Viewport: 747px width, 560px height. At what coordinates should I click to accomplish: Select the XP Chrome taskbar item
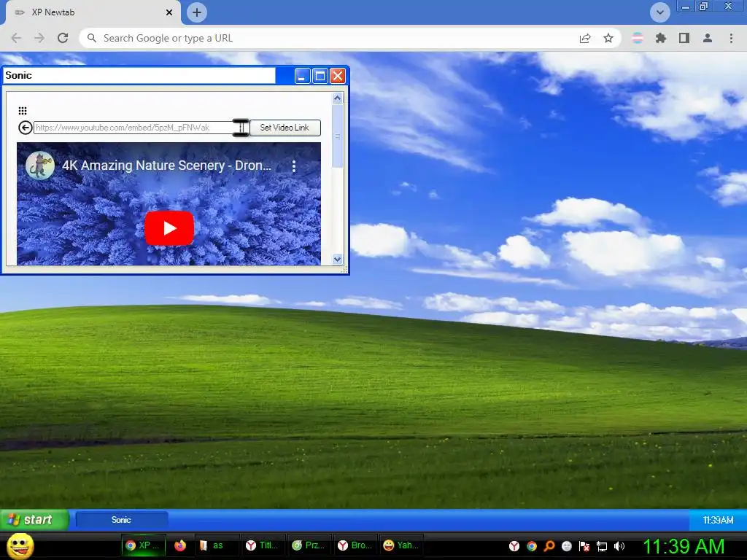(x=144, y=545)
